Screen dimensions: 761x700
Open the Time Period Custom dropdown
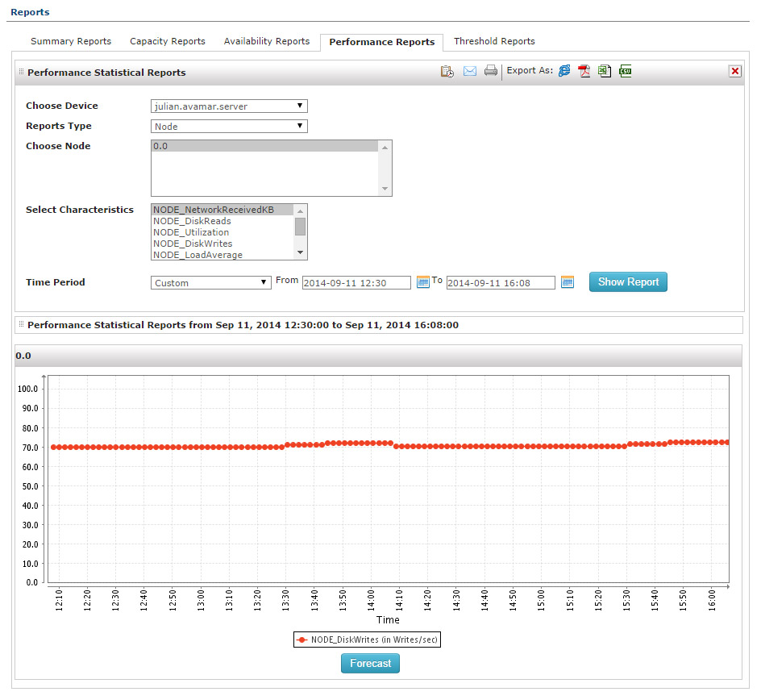coord(211,282)
